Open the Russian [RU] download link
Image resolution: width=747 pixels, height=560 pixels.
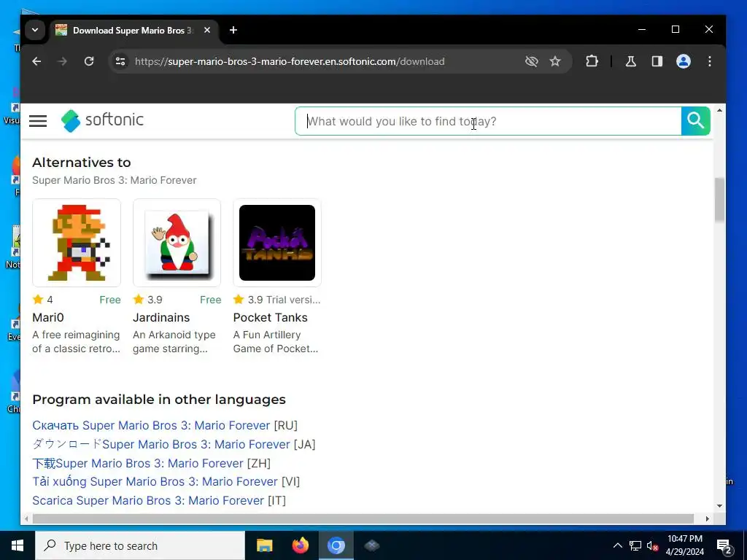pos(151,425)
